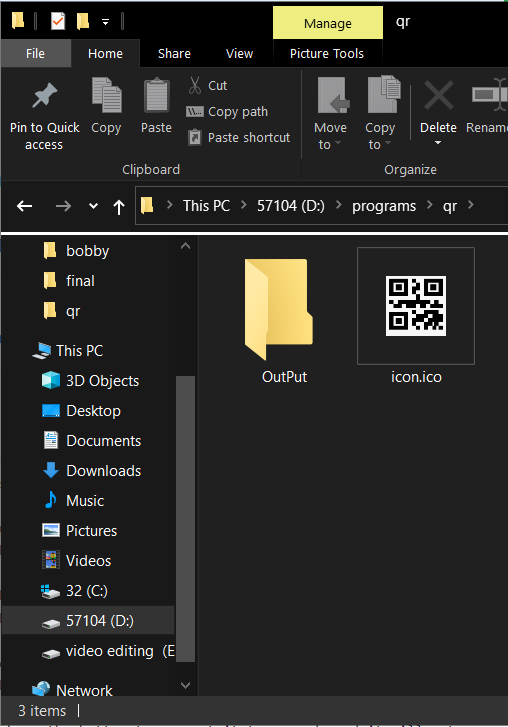The height and width of the screenshot is (727, 508).
Task: Click the 3 items status text
Action: coord(42,711)
